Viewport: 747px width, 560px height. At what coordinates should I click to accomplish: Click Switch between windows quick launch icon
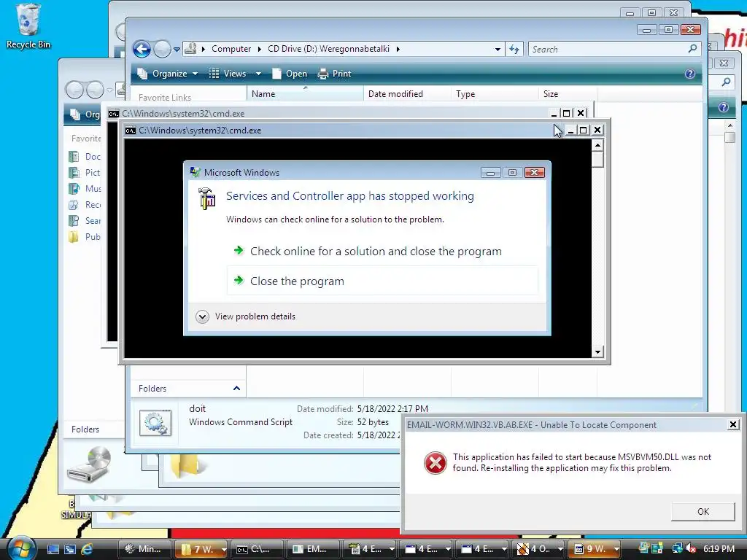(x=70, y=549)
